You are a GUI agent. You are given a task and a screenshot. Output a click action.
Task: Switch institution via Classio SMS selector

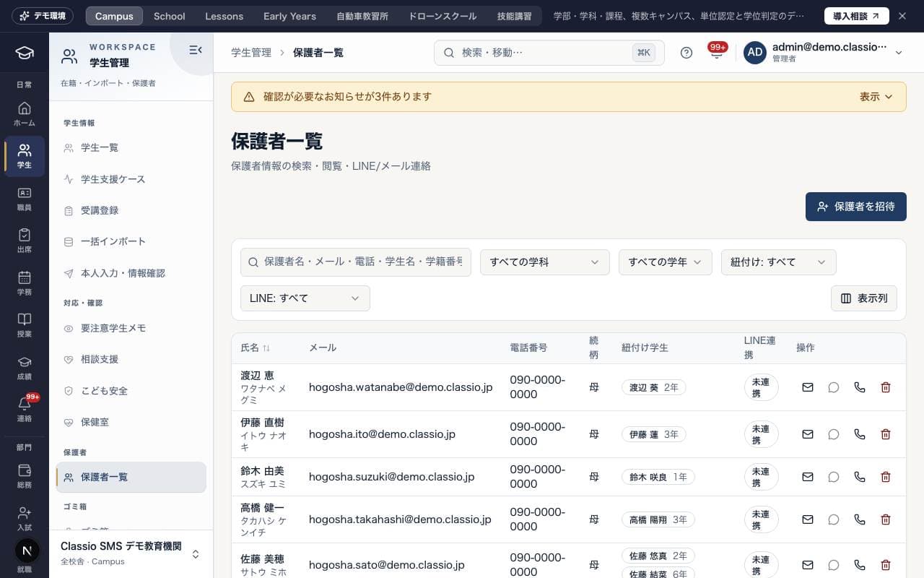(x=131, y=553)
